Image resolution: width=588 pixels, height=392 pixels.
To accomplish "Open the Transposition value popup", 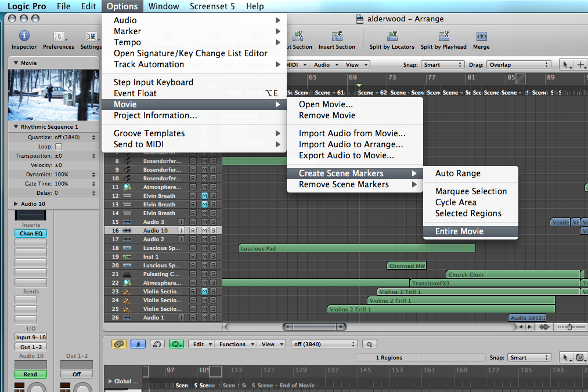I will [x=75, y=156].
